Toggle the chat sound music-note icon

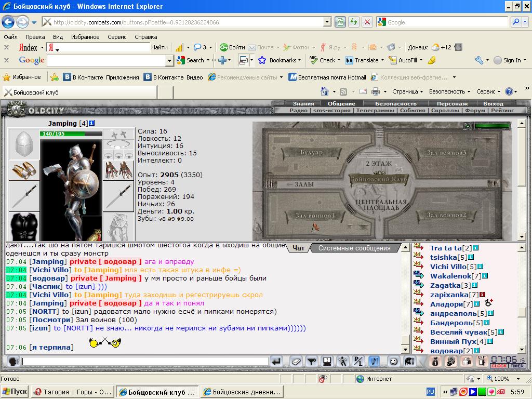(374, 362)
